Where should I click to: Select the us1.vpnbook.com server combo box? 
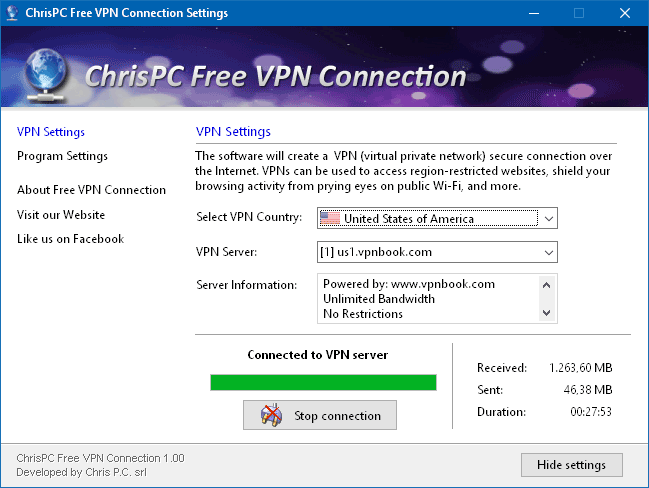pos(430,251)
